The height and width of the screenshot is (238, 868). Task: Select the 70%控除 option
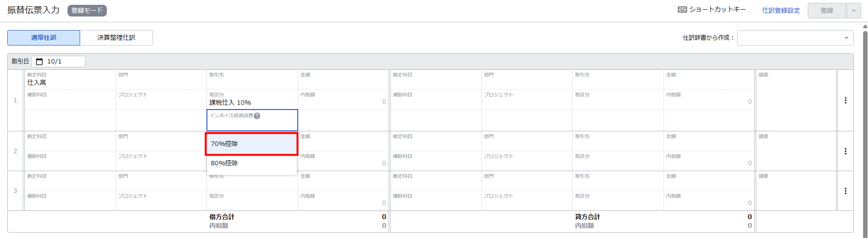point(252,144)
